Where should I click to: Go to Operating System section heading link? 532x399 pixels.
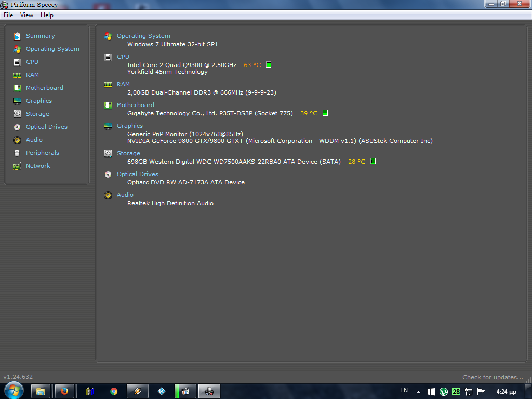(143, 36)
